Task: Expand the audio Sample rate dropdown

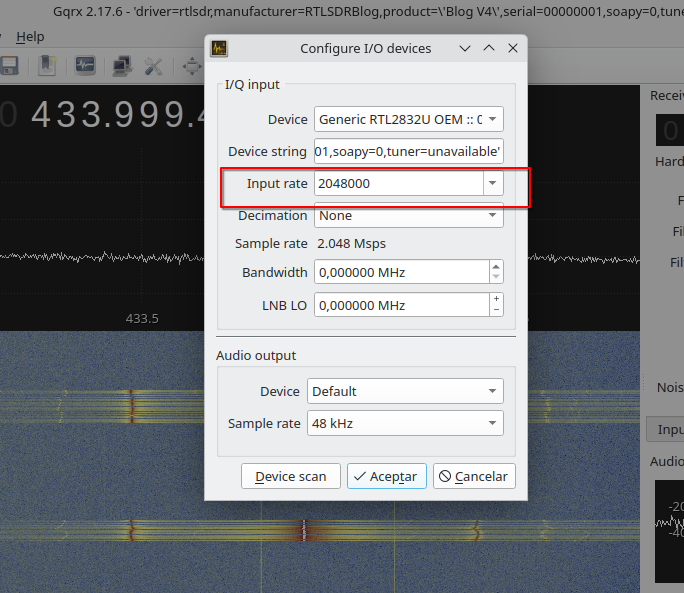Action: 405,423
